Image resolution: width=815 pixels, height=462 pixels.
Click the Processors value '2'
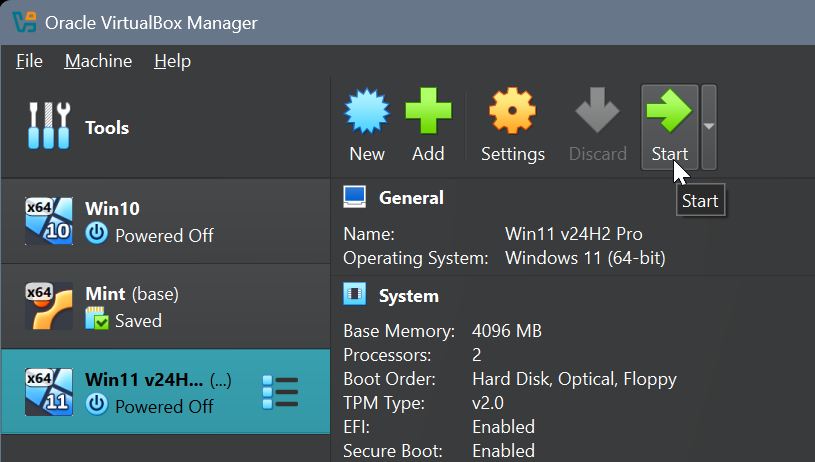477,355
